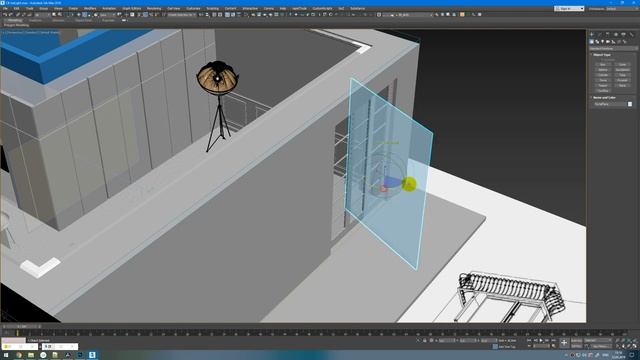Toggle the Ribbon display button
640x360 pixels.
tap(227, 14)
